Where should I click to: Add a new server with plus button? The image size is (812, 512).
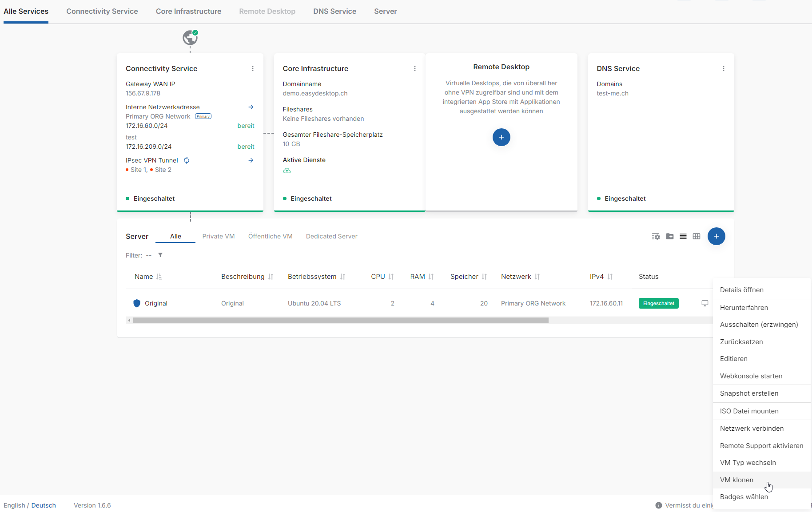pos(716,236)
